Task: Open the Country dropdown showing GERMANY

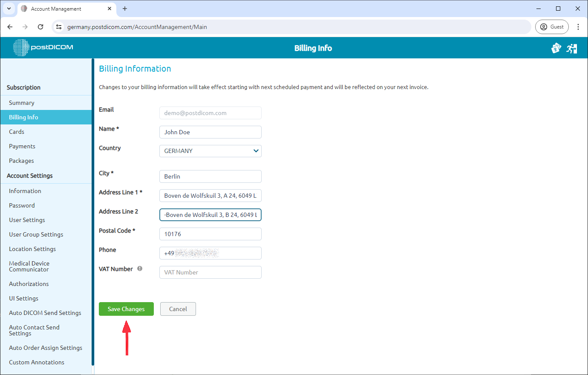Action: 210,151
